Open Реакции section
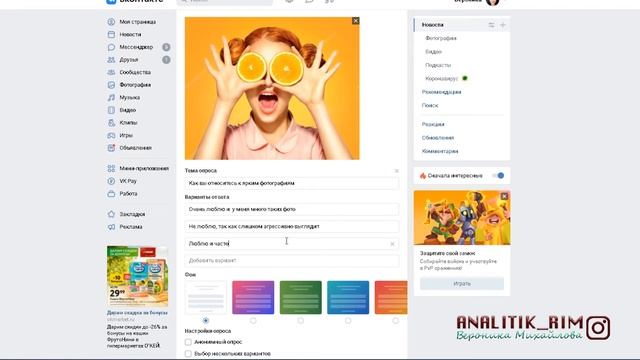640x360 pixels. (x=433, y=124)
